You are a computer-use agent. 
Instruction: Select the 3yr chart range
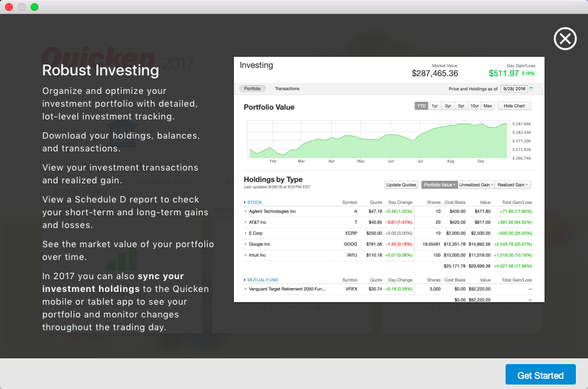click(448, 106)
